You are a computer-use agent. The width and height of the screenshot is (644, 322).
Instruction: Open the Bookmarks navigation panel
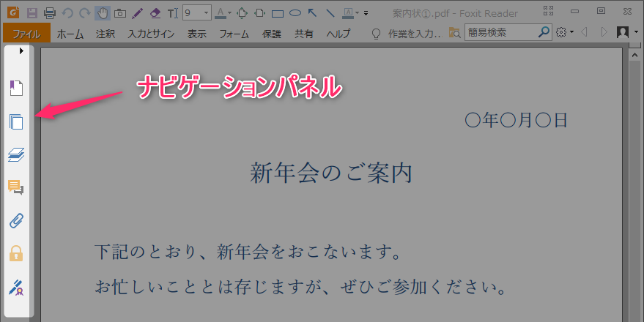(x=16, y=89)
